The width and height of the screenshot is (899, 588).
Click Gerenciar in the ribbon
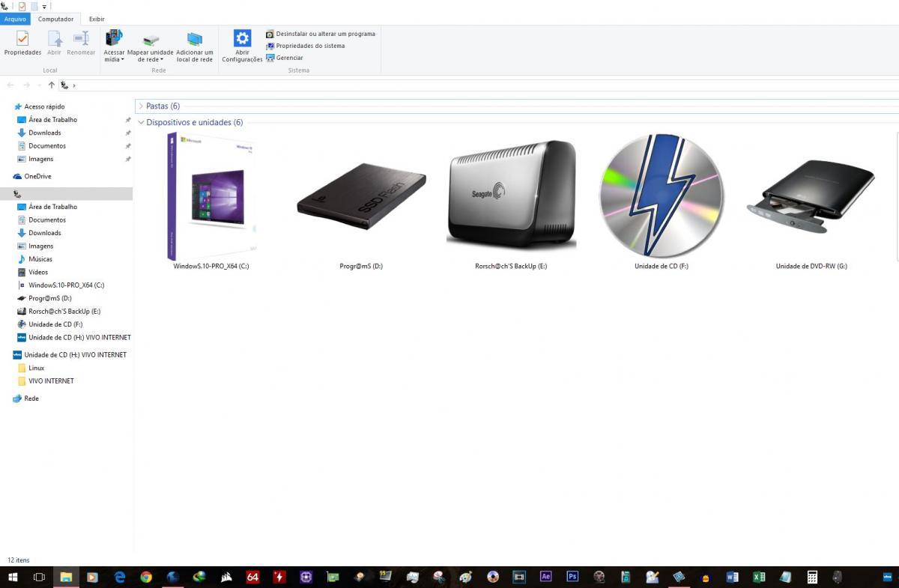pyautogui.click(x=285, y=58)
